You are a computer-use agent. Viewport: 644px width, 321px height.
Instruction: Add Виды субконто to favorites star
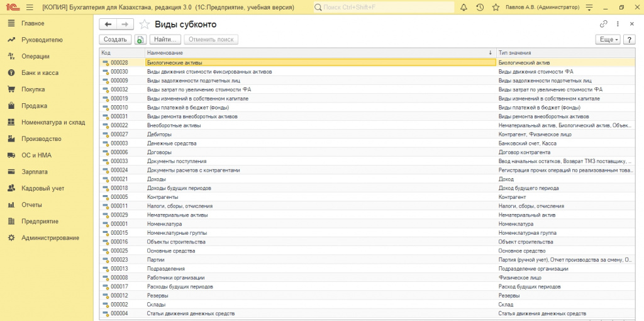pos(144,25)
